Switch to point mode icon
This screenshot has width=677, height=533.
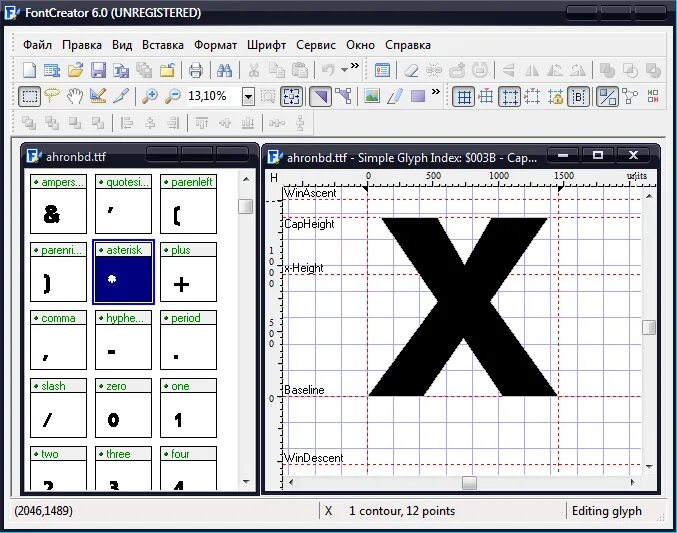pos(343,96)
